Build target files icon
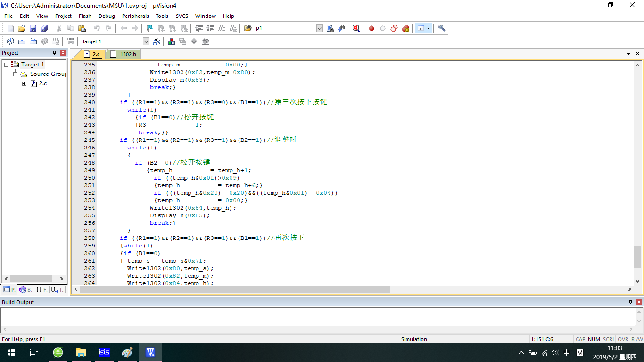The height and width of the screenshot is (362, 644). 22,41
